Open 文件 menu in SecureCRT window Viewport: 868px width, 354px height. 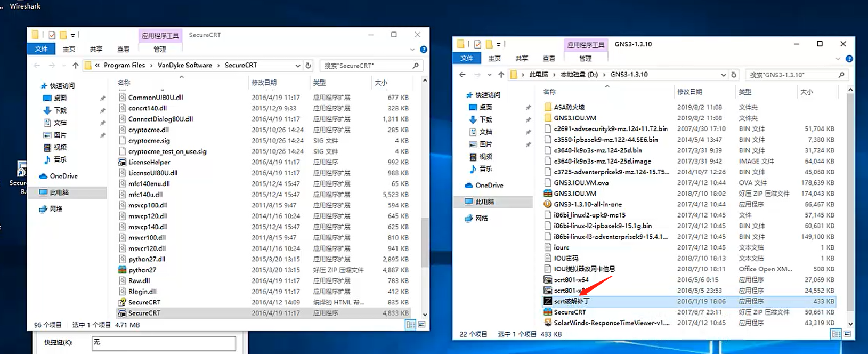(x=41, y=49)
